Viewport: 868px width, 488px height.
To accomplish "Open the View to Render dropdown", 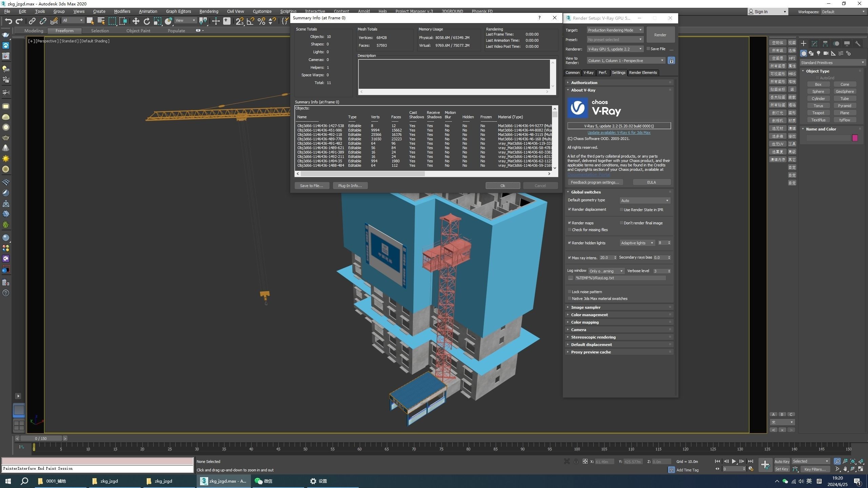I will pyautogui.click(x=626, y=61).
